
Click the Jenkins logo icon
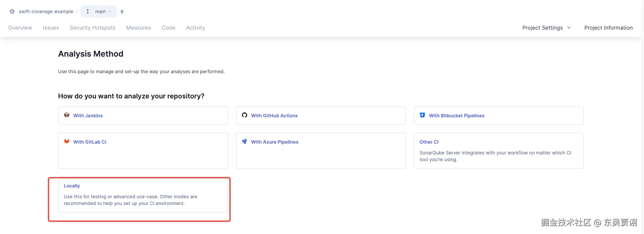pyautogui.click(x=67, y=115)
